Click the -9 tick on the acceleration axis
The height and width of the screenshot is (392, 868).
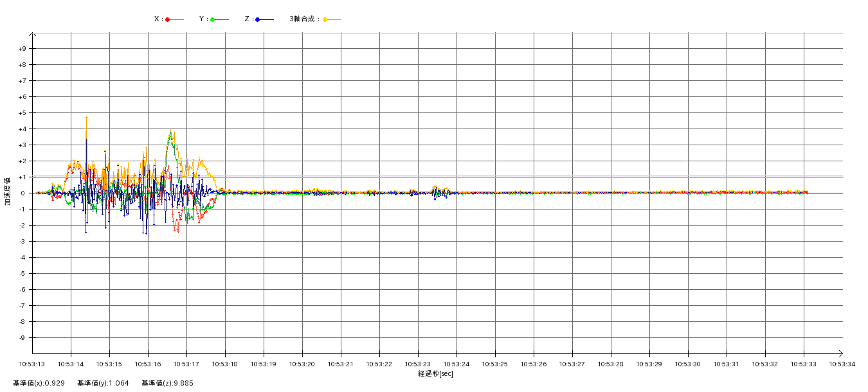pyautogui.click(x=23, y=338)
